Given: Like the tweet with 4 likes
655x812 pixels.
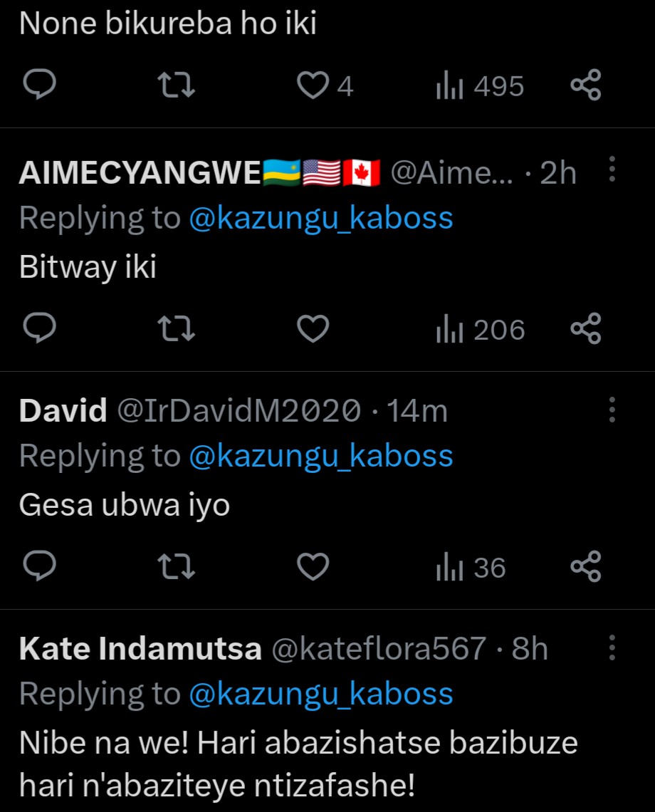Looking at the screenshot, I should tap(311, 86).
